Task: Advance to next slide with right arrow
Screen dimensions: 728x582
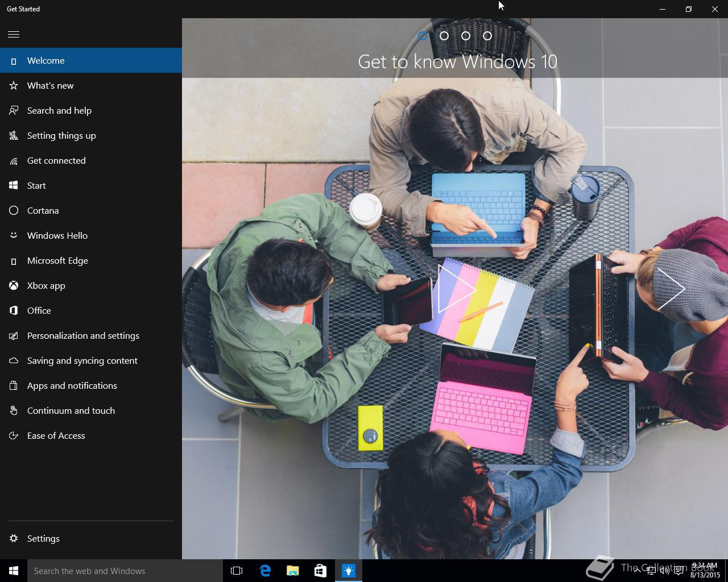Action: [x=671, y=289]
